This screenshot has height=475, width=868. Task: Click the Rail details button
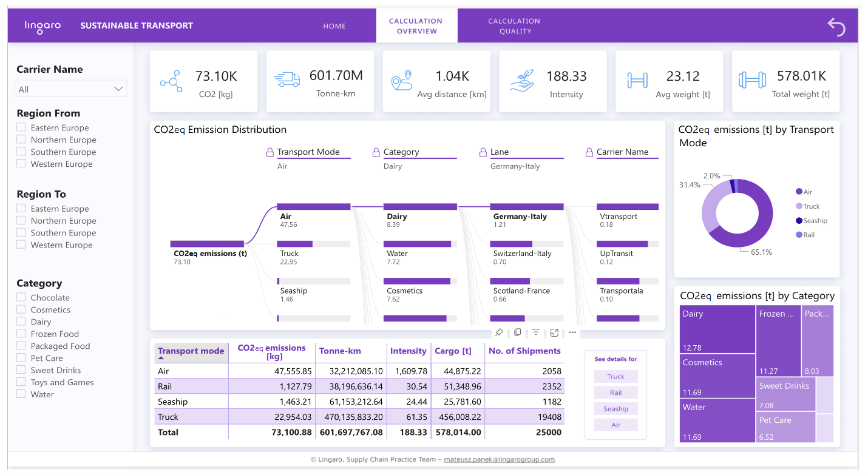coord(615,393)
